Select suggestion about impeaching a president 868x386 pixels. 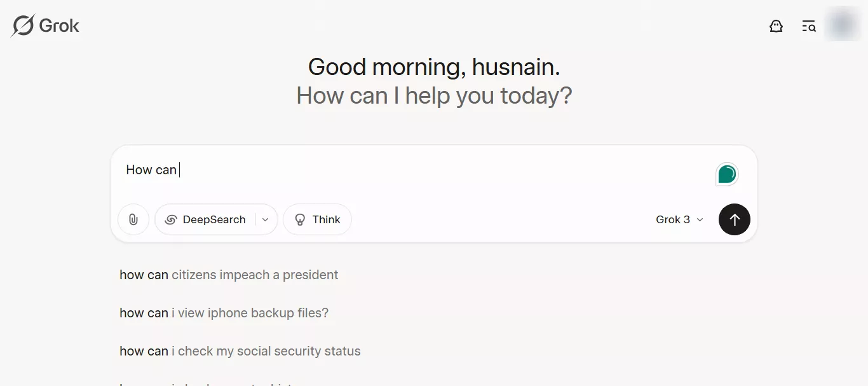click(x=229, y=275)
